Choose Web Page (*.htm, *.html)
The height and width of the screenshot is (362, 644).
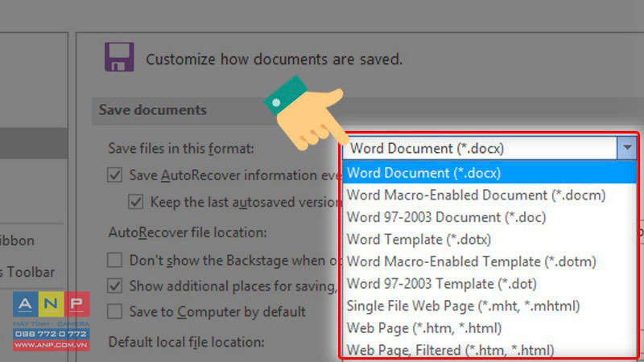[x=489, y=328]
